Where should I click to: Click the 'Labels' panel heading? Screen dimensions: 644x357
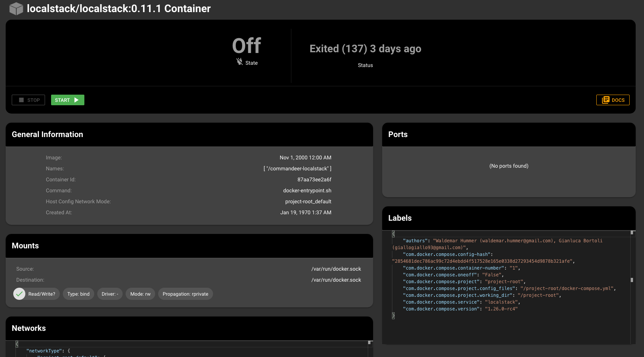coord(400,218)
